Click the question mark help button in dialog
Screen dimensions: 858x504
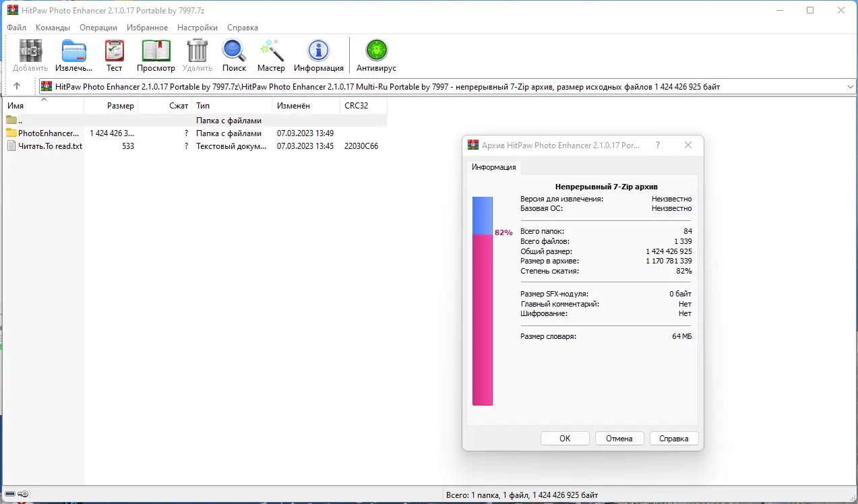658,145
